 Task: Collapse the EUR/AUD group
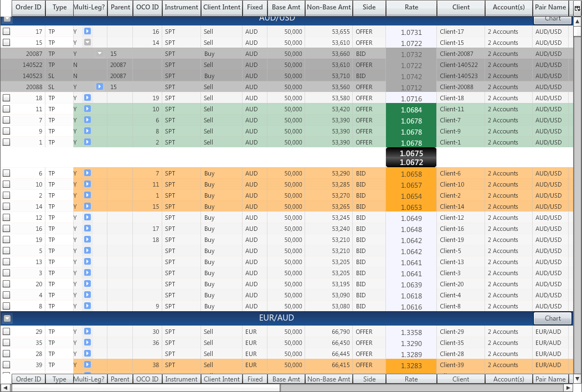point(7,318)
